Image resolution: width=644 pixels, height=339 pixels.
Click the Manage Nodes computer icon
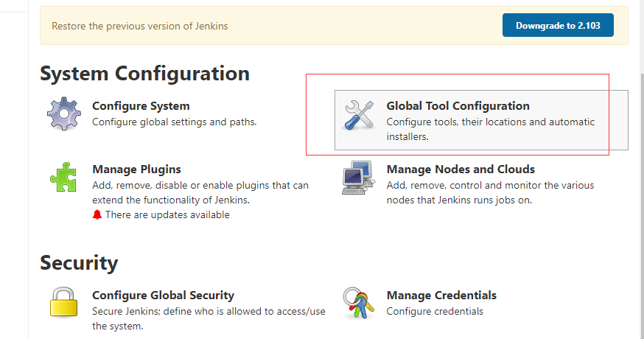point(358,178)
